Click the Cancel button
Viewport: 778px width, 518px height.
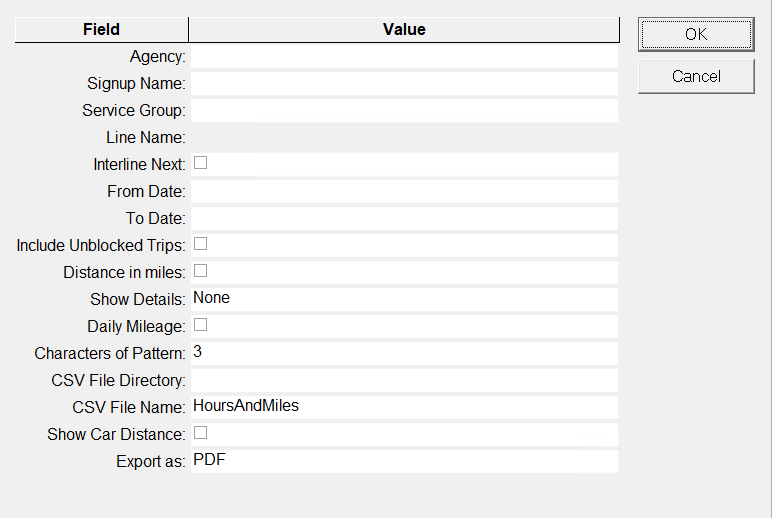pos(696,76)
